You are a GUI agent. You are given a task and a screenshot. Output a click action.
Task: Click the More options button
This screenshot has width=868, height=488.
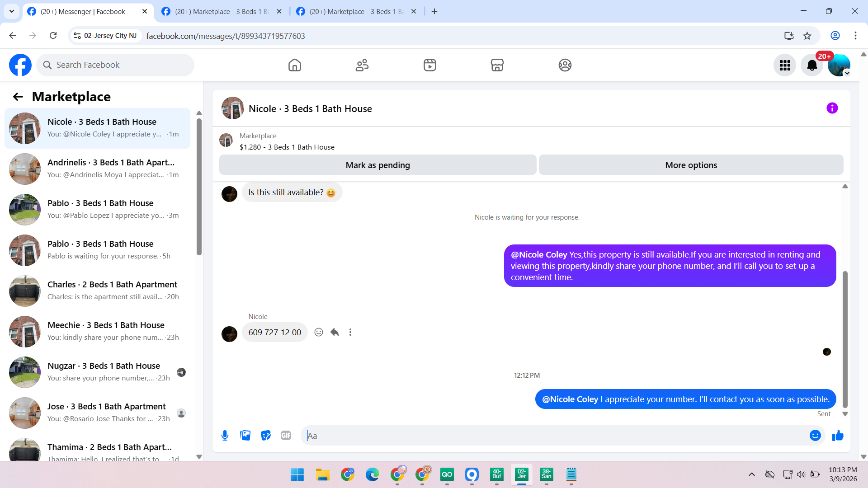pos(691,165)
